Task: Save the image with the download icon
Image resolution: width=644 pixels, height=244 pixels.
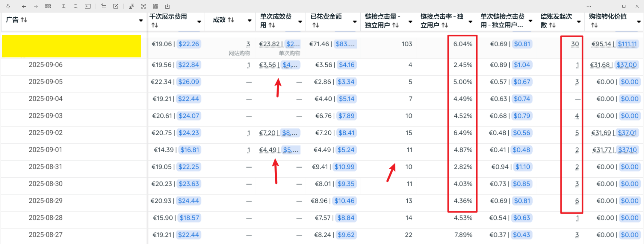Action: (x=167, y=6)
